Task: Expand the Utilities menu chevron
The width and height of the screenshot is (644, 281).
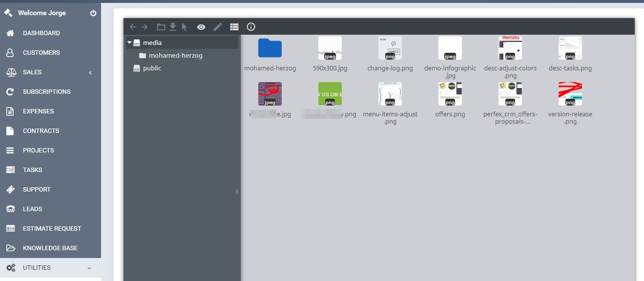Action: pos(89,268)
